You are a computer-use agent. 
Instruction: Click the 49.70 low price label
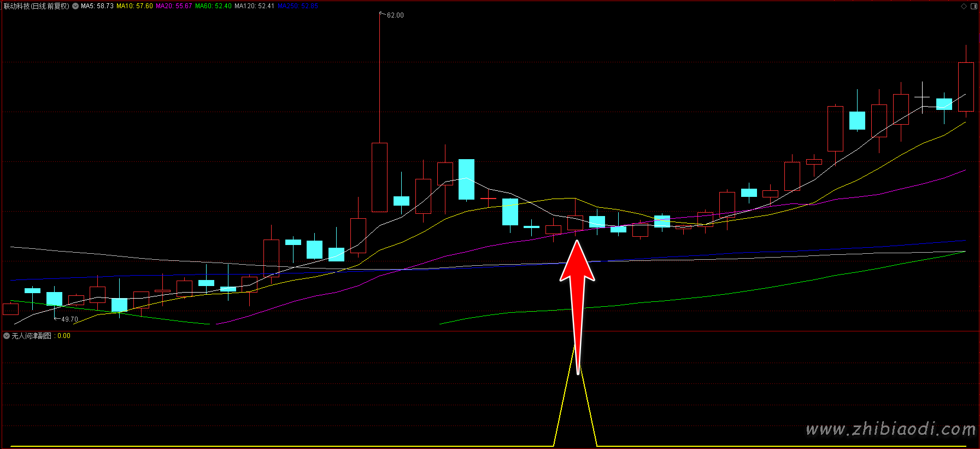69,319
